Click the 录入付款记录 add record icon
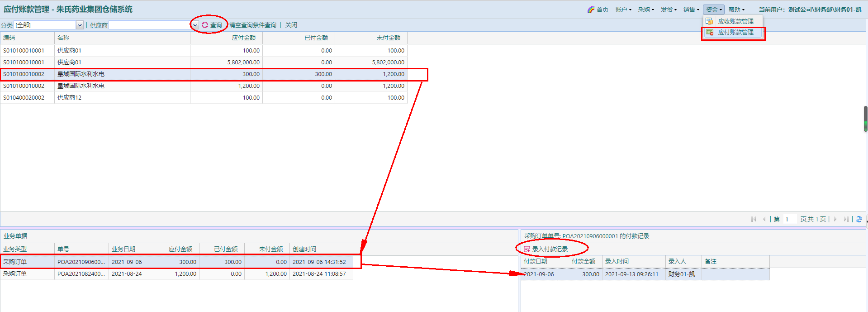The height and width of the screenshot is (312, 868). (x=527, y=249)
